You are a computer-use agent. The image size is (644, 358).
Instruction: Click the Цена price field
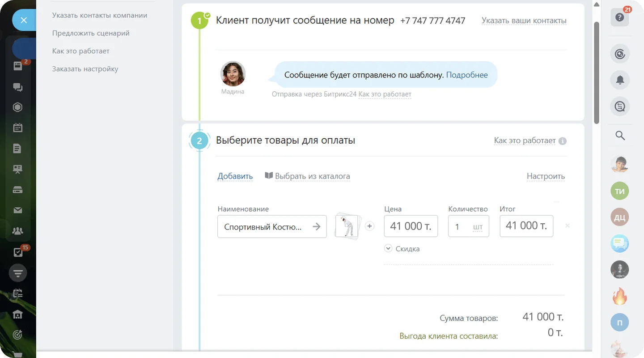(411, 226)
